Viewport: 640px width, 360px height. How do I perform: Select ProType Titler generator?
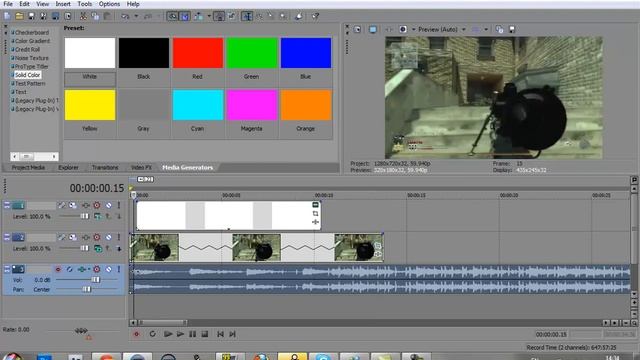click(31, 66)
